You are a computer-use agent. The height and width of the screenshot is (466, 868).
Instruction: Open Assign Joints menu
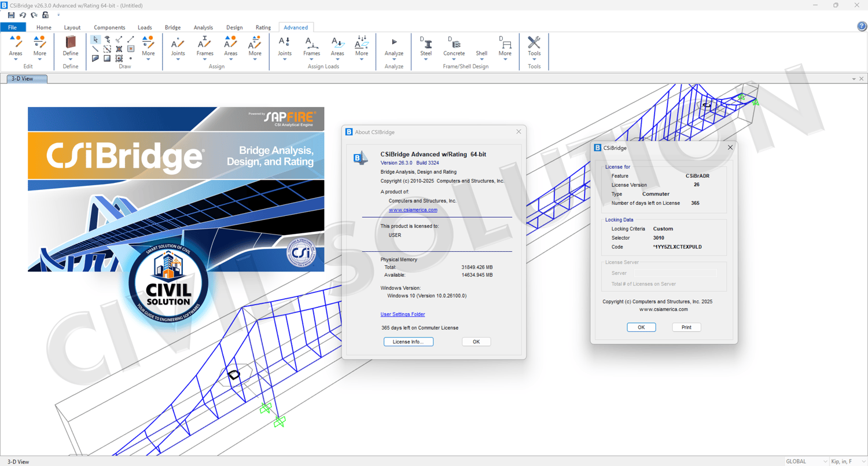click(x=178, y=47)
